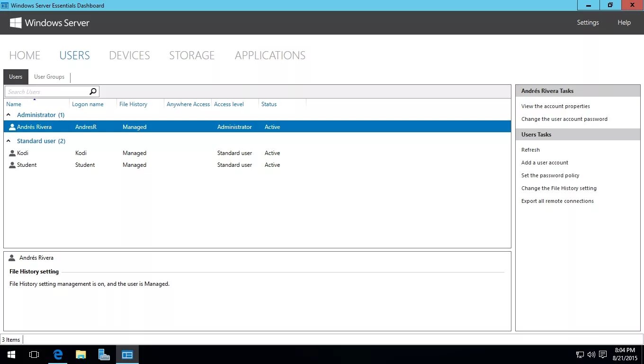This screenshot has height=364, width=644.
Task: Go to the HOME section
Action: (x=25, y=55)
